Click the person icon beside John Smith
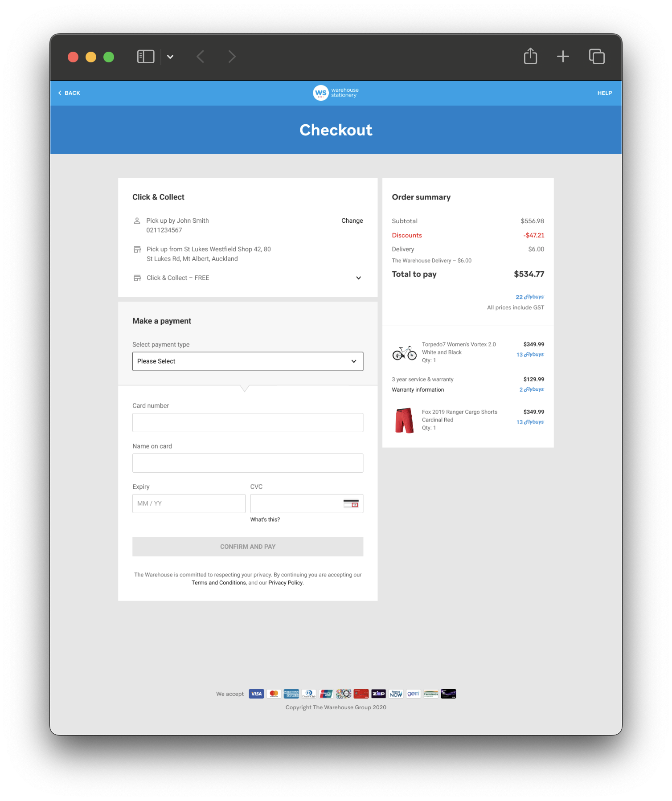 [x=137, y=221]
